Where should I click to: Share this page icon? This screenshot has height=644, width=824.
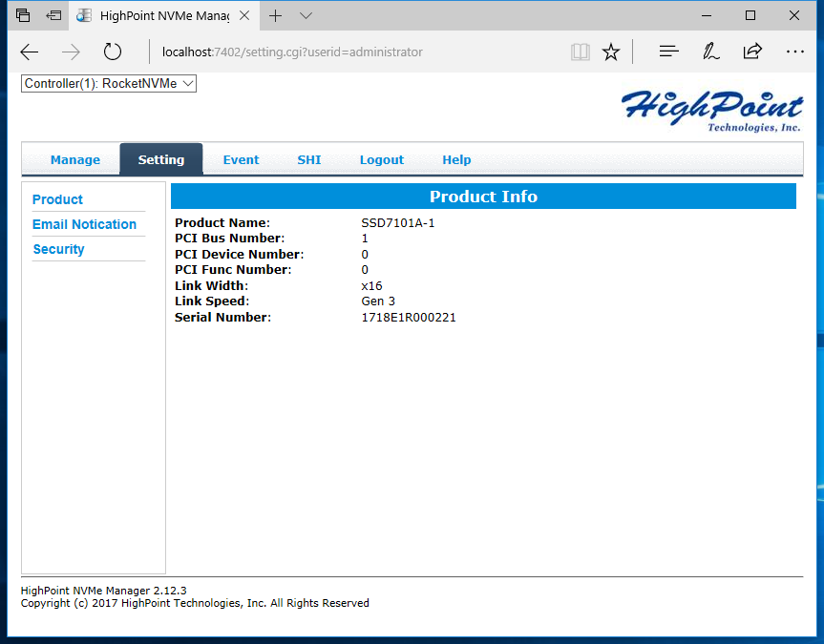pyautogui.click(x=752, y=51)
